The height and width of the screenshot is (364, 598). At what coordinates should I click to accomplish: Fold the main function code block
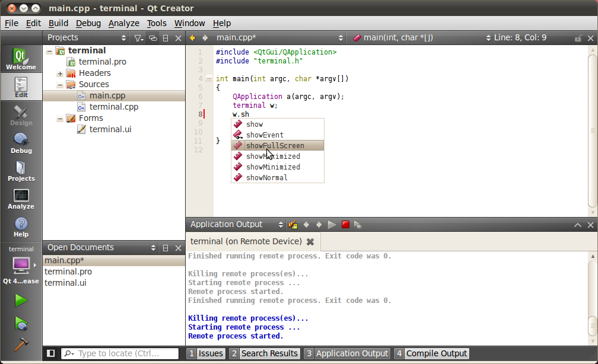209,79
